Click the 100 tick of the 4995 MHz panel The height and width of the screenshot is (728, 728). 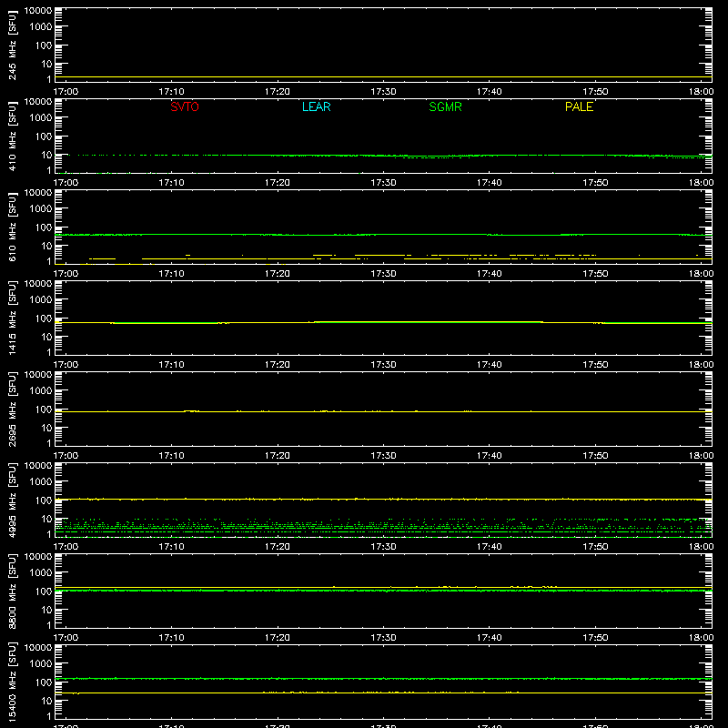pyautogui.click(x=44, y=500)
